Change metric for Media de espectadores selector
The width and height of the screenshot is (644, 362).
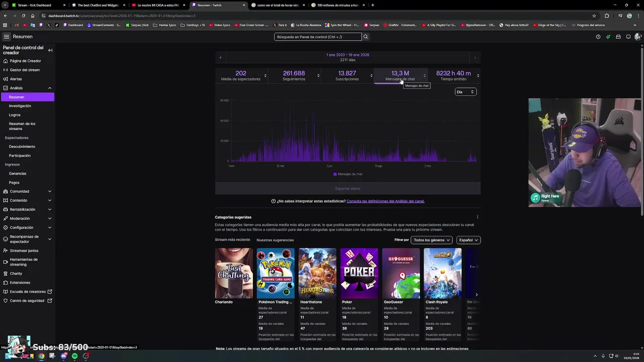pos(265,75)
